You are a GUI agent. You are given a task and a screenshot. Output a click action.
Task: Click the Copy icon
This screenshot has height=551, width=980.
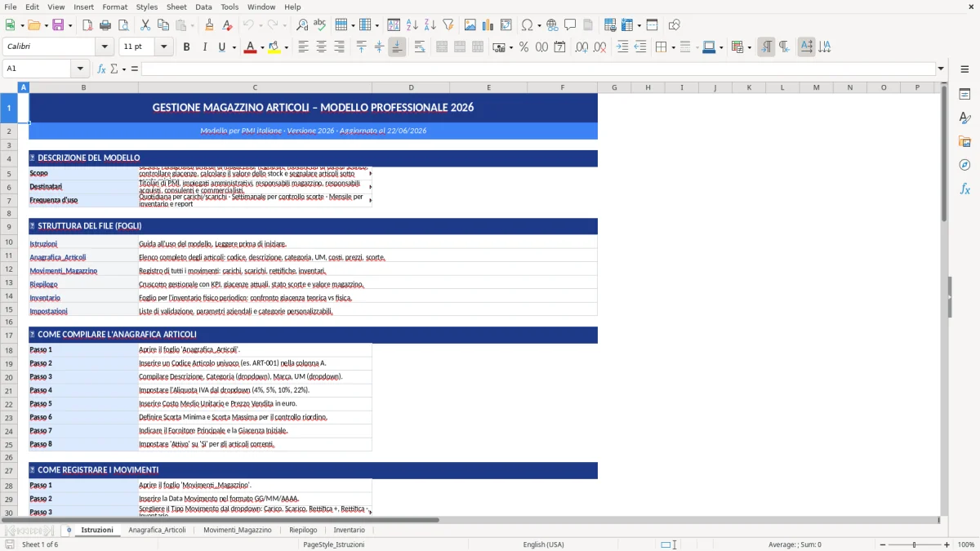(x=163, y=25)
